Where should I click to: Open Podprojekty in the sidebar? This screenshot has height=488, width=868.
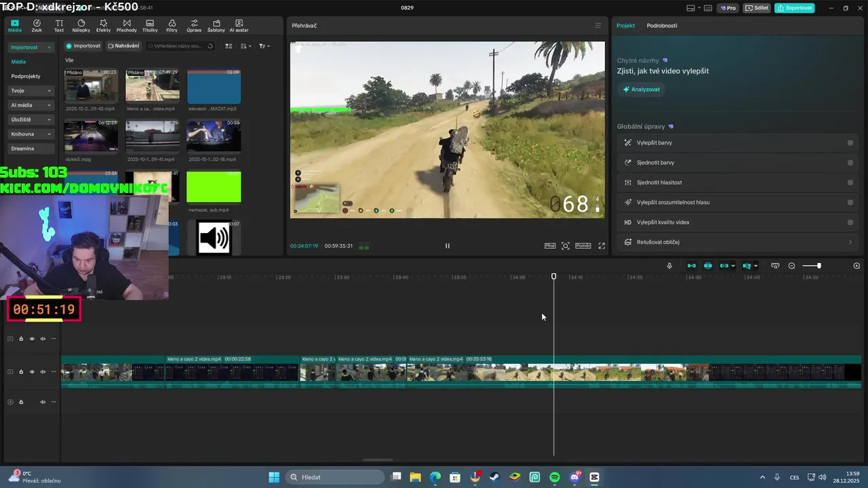tap(26, 76)
